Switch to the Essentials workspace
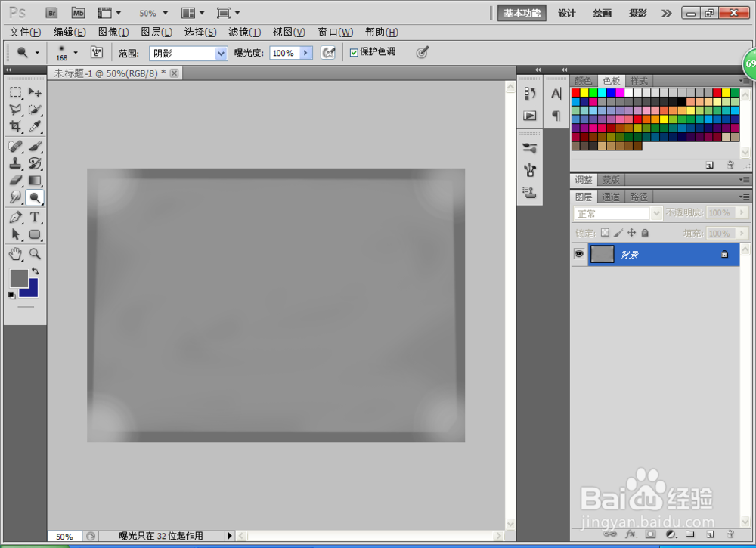 click(522, 13)
